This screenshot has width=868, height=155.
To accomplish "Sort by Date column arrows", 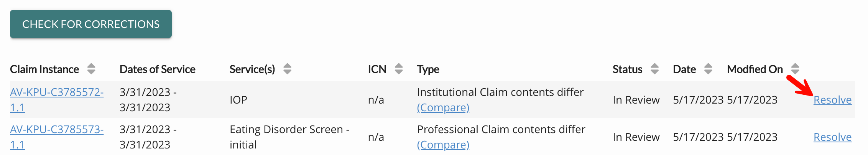I will [x=708, y=69].
